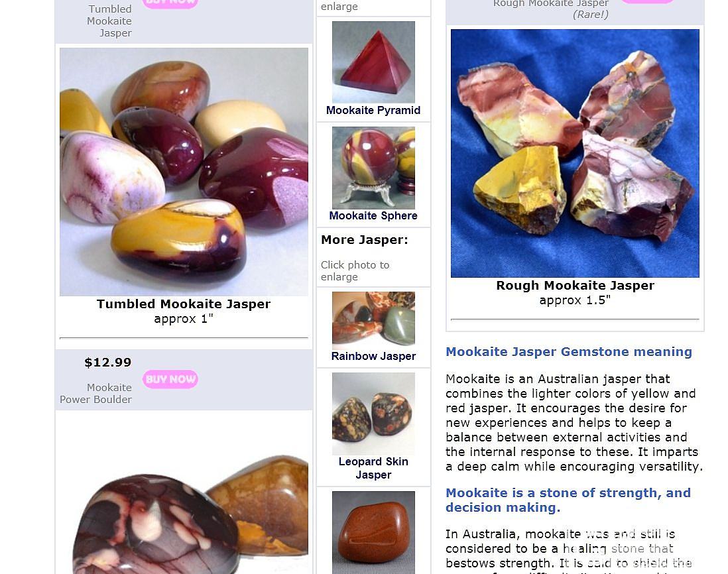Click the Rough Mookaite Jasper photo on blue cloth
This screenshot has height=574, width=728.
click(575, 153)
